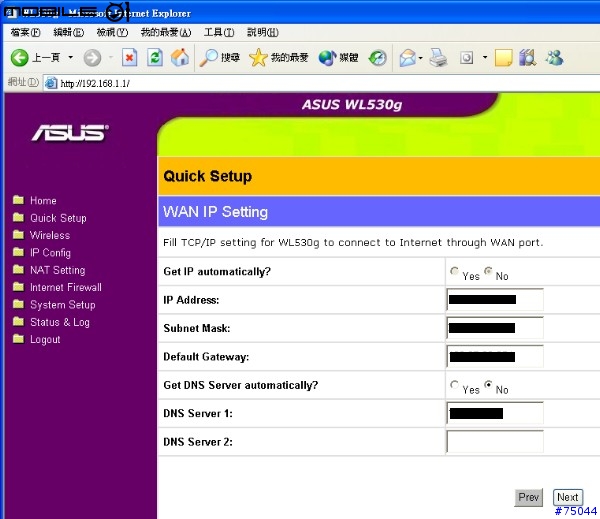Open the Home page house icon

(180, 58)
